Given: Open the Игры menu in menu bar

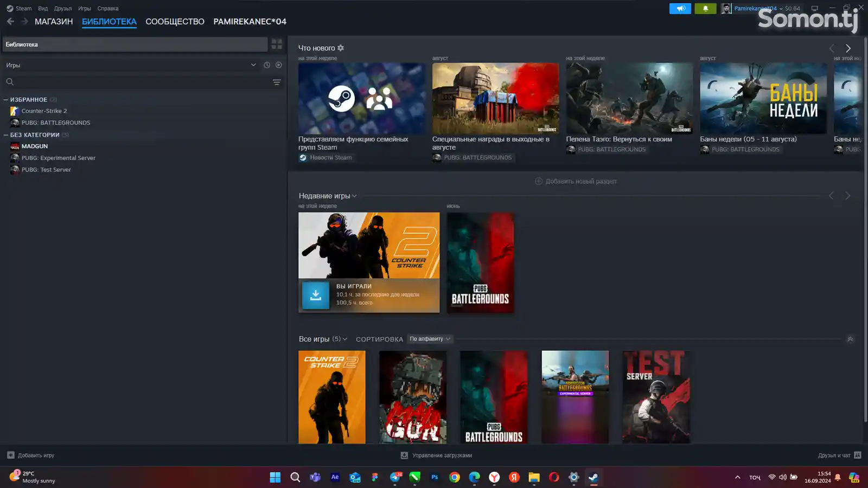Looking at the screenshot, I should click(x=85, y=8).
